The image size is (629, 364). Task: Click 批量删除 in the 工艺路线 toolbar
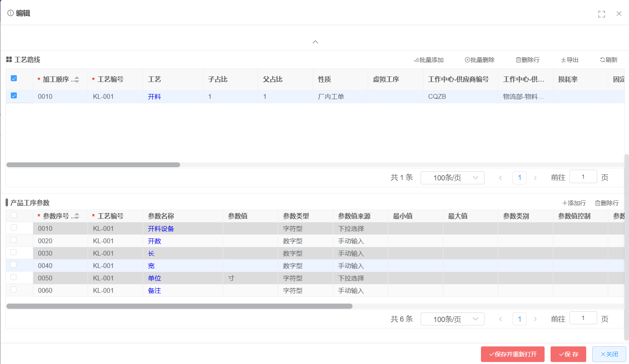[479, 60]
